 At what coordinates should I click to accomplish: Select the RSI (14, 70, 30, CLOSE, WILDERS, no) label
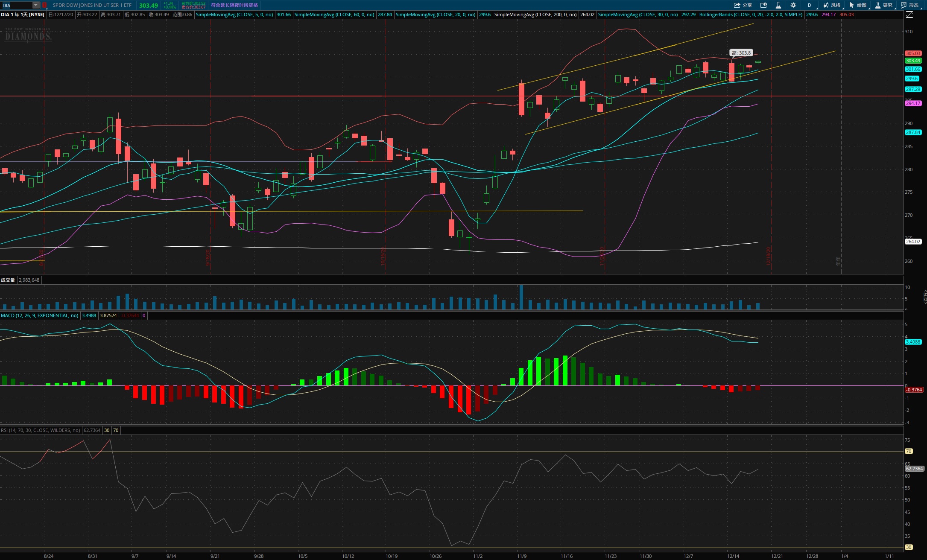[41, 430]
